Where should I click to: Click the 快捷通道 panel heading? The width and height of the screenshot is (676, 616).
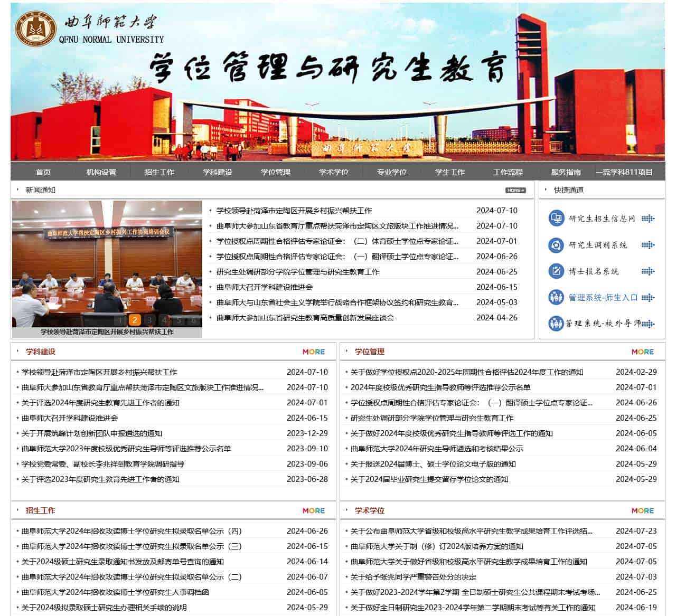(x=569, y=190)
